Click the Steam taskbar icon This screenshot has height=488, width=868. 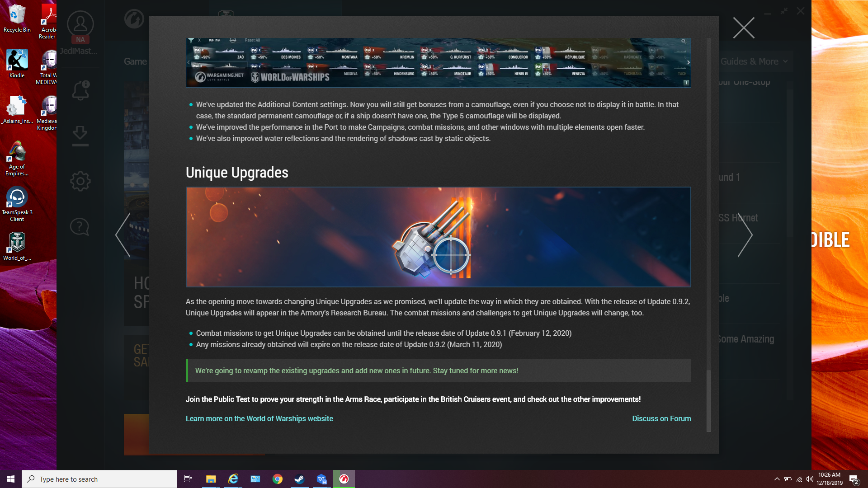[299, 479]
